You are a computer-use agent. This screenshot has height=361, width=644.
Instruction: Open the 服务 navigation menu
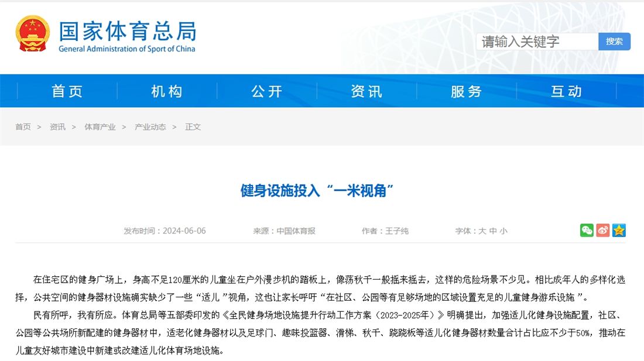(x=465, y=91)
